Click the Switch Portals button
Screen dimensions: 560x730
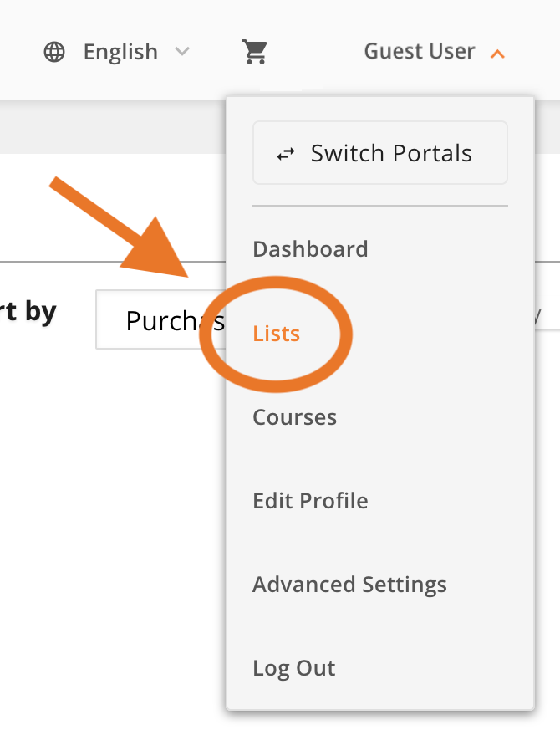[379, 153]
